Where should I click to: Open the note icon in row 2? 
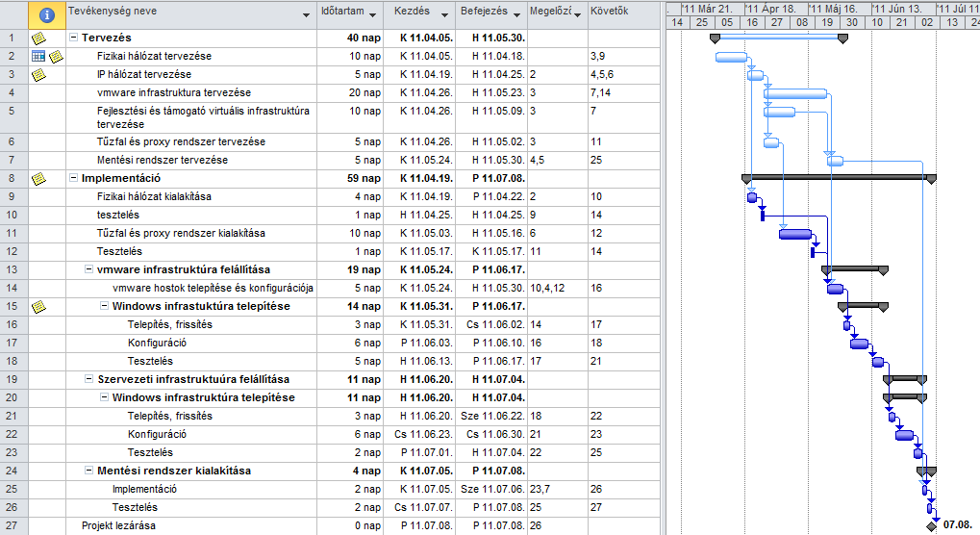56,56
